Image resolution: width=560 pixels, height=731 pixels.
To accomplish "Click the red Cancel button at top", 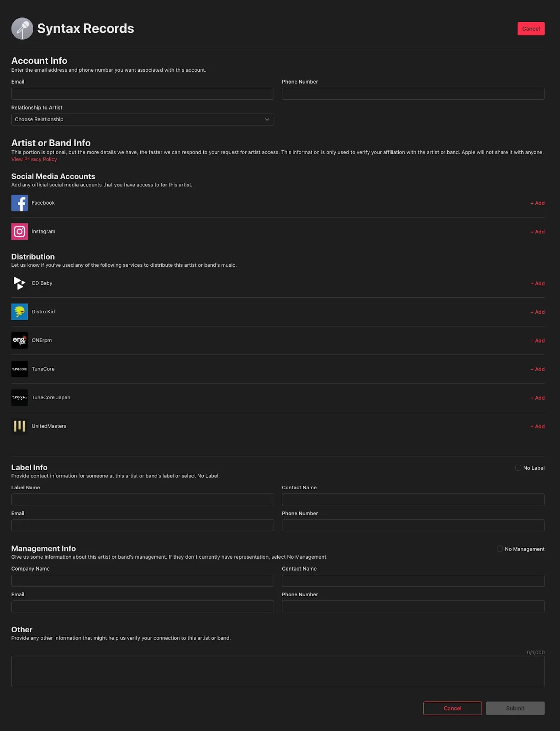I will 531,29.
